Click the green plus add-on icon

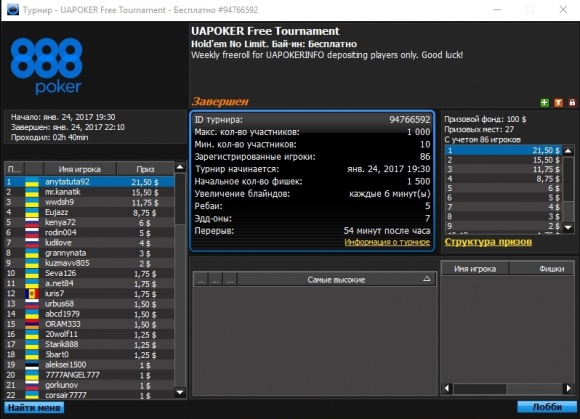point(544,102)
